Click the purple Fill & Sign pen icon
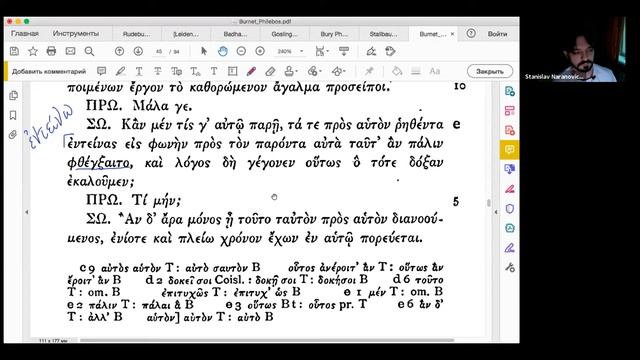Viewport: 640px width, 360px height. tap(509, 248)
